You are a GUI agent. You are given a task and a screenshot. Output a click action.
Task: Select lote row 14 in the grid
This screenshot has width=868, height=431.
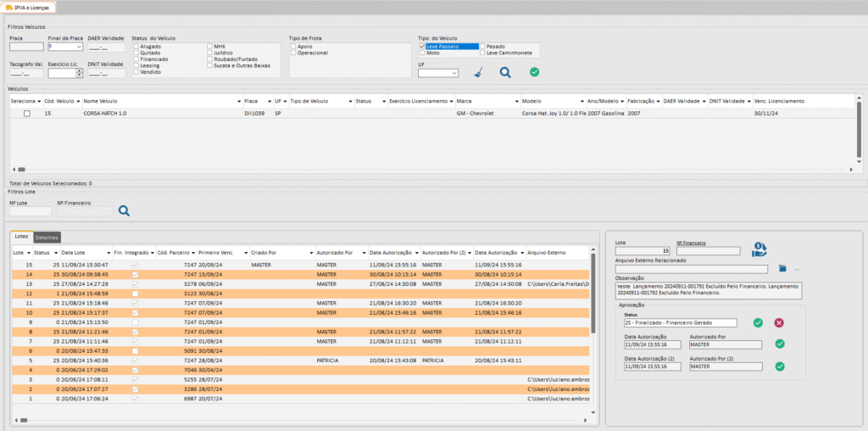click(x=301, y=274)
